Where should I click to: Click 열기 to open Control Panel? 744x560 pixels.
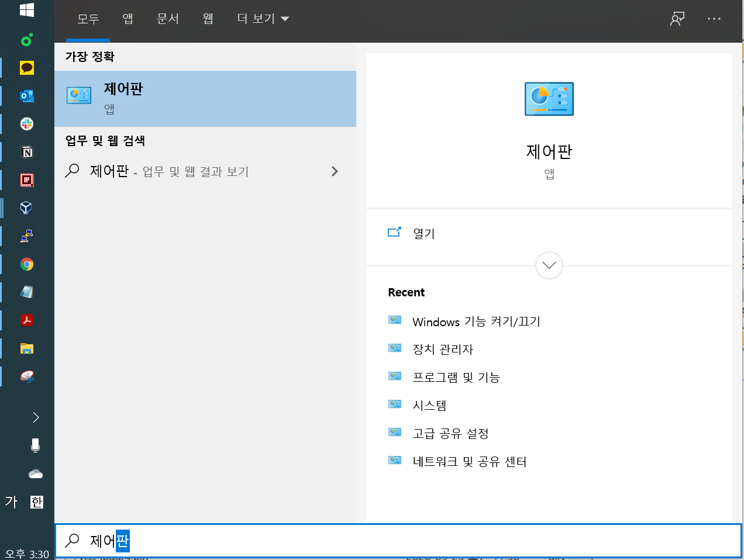click(424, 233)
